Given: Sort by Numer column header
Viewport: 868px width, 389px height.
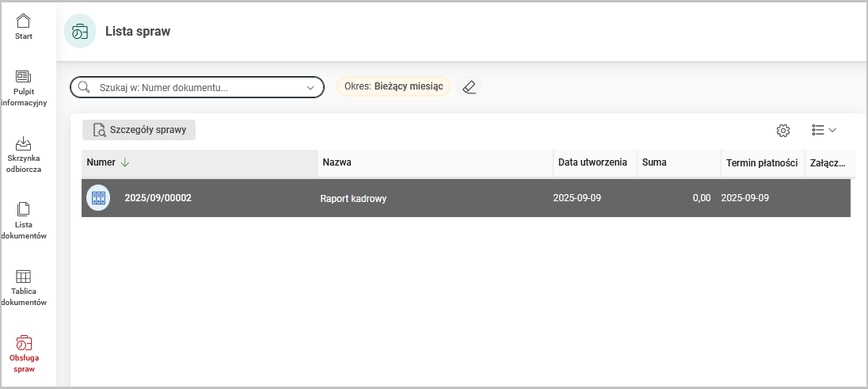Looking at the screenshot, I should tap(101, 162).
